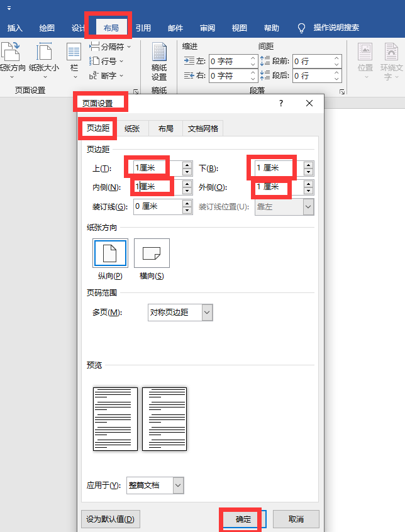The image size is (405, 532).
Task: Open the 栏 columns menu
Action: point(74,60)
